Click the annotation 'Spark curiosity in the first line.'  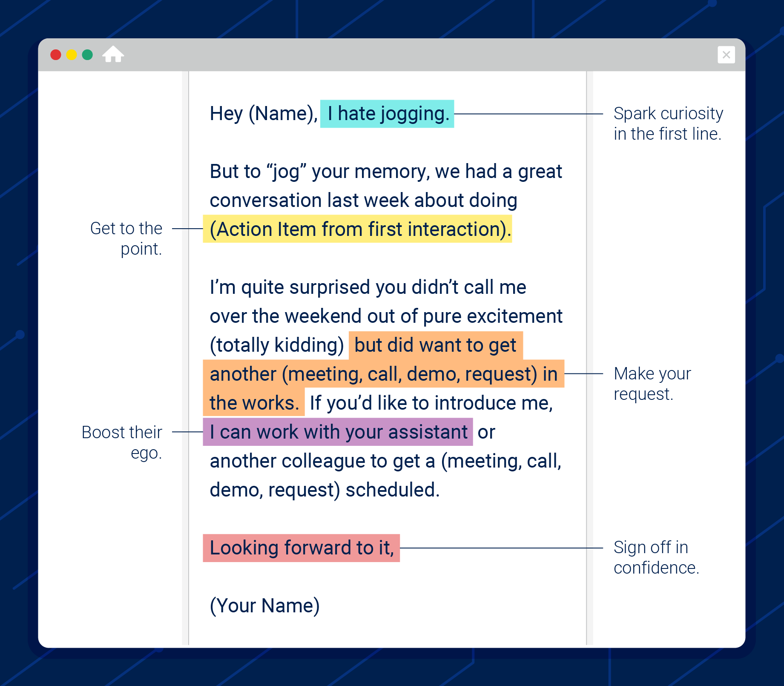[668, 123]
